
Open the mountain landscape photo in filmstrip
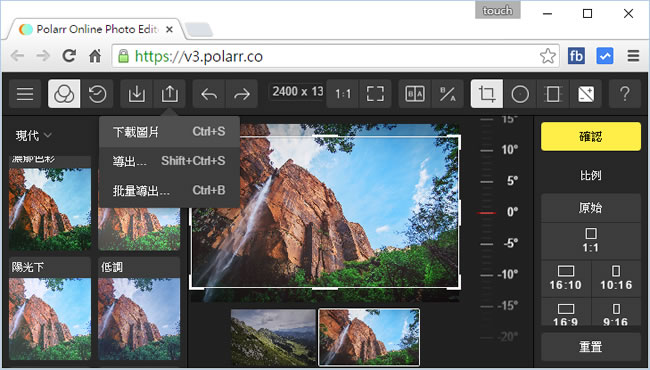click(274, 338)
